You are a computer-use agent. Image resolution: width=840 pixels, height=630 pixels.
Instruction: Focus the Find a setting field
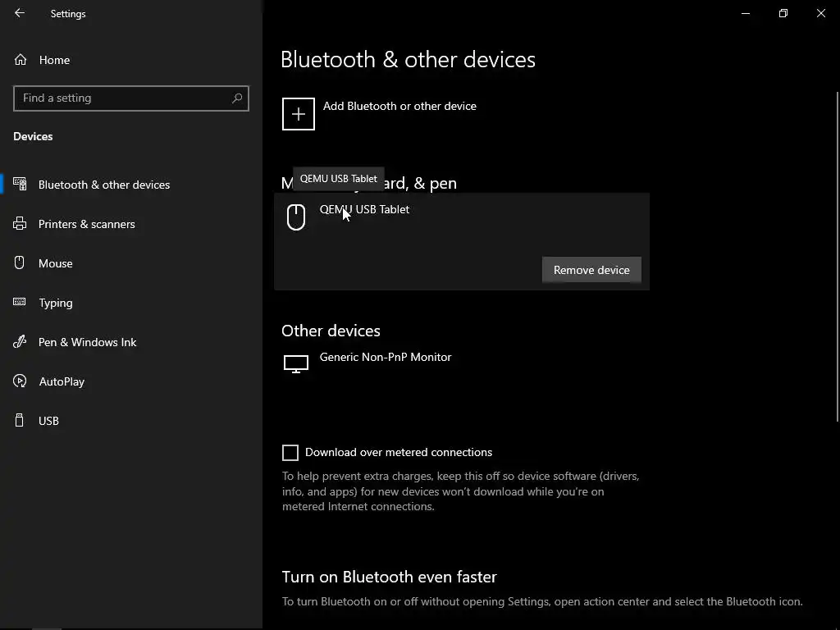[131, 98]
